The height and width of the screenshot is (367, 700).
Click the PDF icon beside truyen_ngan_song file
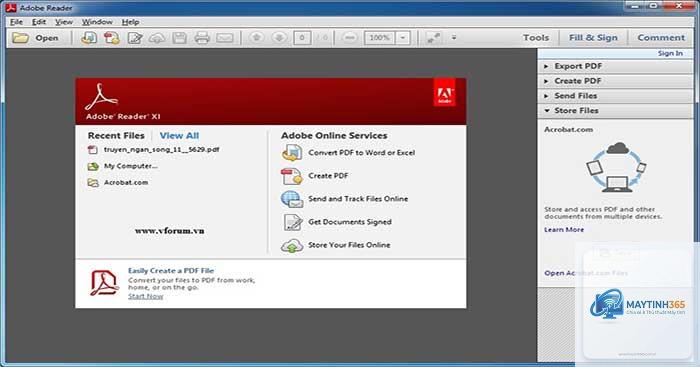click(x=92, y=150)
